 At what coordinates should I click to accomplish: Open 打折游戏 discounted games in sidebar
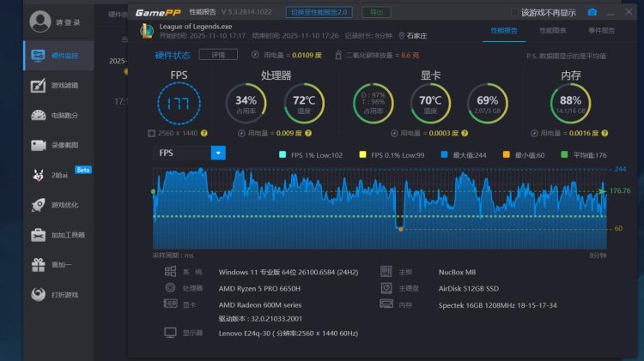pos(59,294)
